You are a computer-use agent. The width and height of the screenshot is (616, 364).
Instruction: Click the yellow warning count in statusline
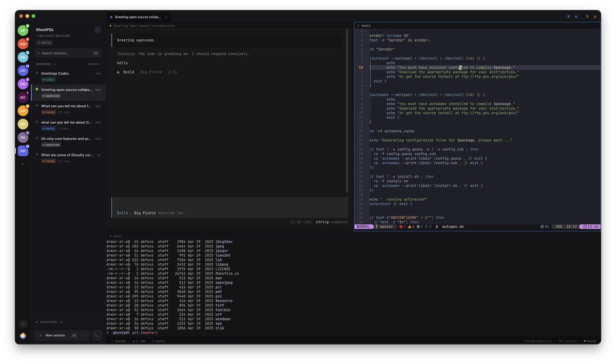[x=411, y=226]
